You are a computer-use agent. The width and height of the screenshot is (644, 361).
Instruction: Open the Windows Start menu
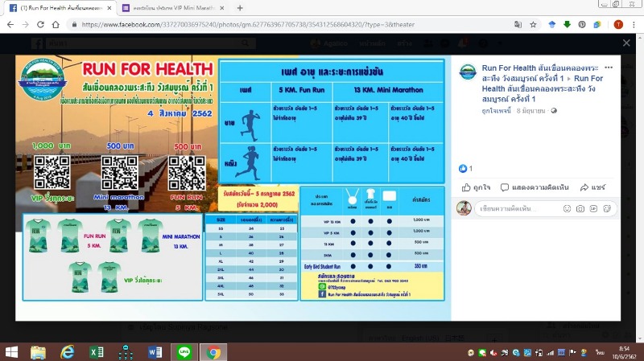click(x=11, y=352)
